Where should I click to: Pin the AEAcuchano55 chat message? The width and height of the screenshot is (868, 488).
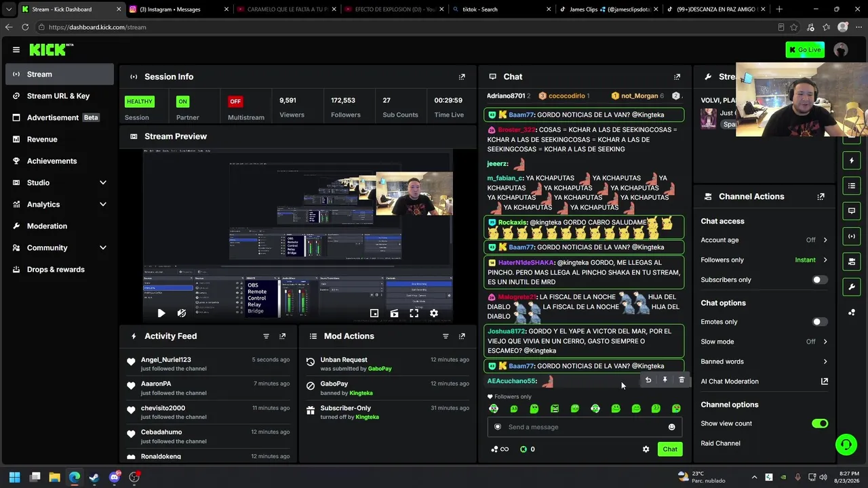point(665,380)
